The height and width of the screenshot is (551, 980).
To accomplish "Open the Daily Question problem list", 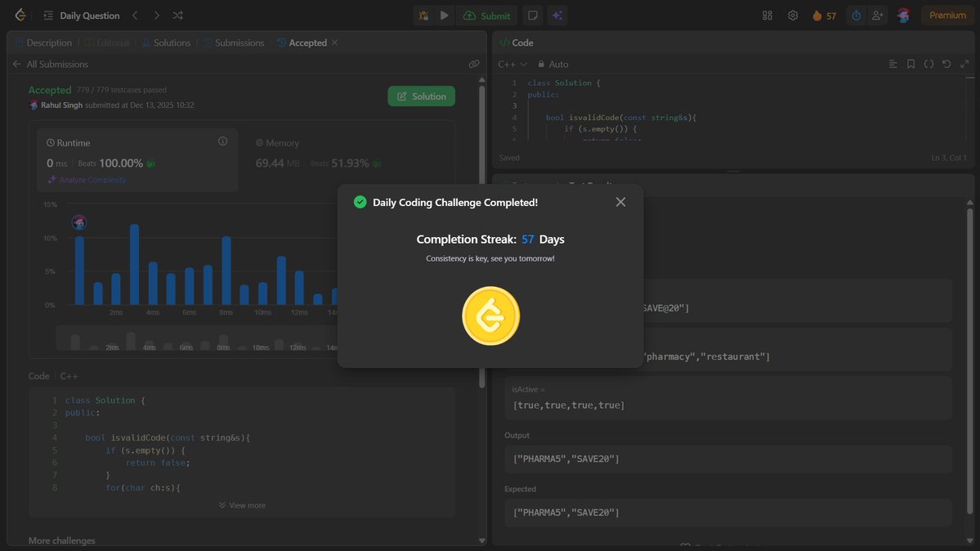I will coord(82,16).
